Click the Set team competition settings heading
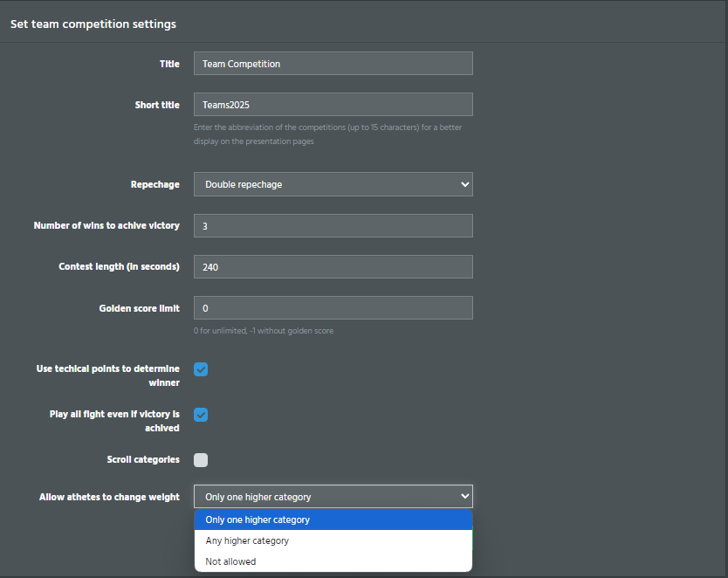 click(93, 24)
